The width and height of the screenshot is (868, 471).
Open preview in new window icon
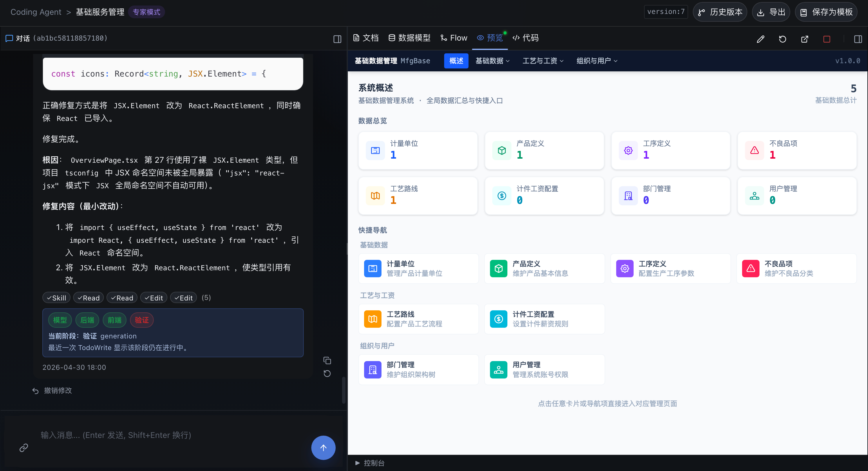[805, 39]
